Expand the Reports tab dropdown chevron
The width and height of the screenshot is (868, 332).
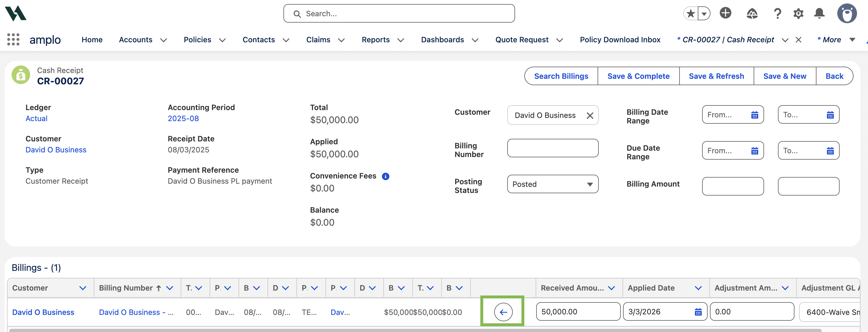coord(401,40)
